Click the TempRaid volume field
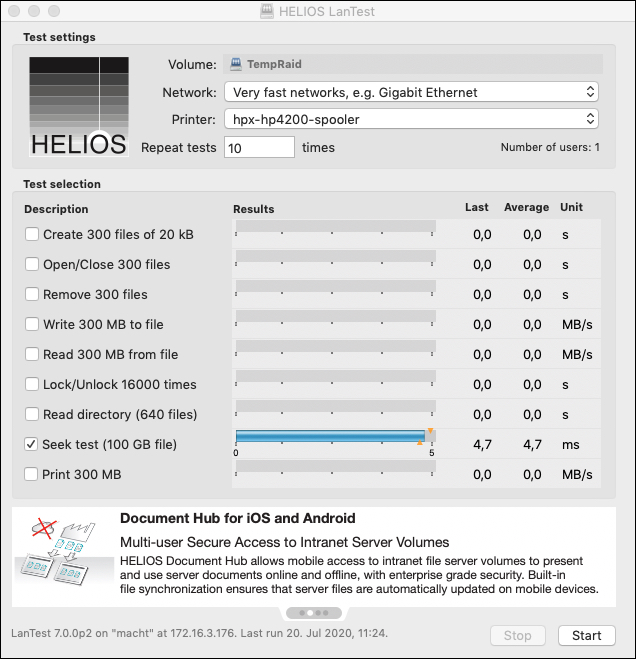 pos(413,64)
